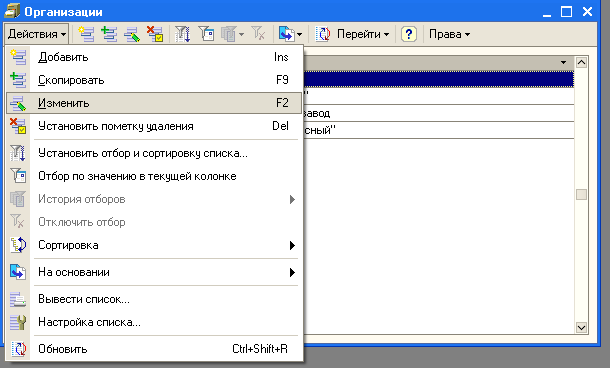The height and width of the screenshot is (368, 610).
Task: Click the vertical scrollbar thumb
Action: 581,195
